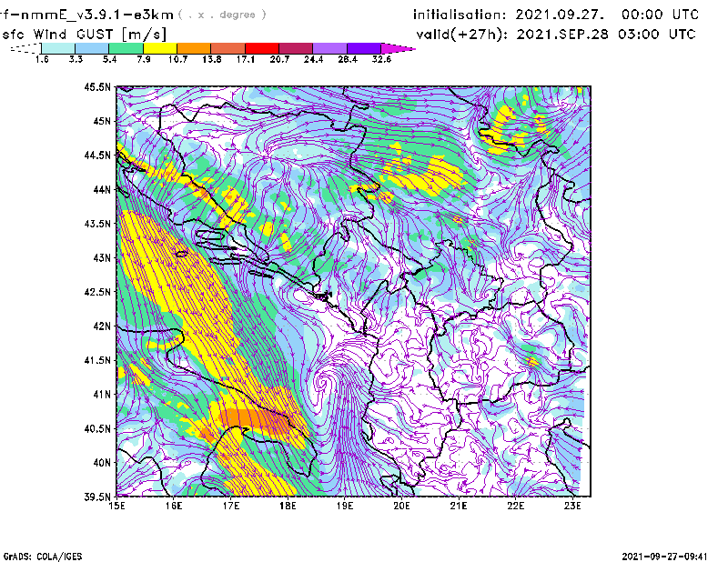728x562 pixels.
Task: Click the 42N latitude label
Action: pyautogui.click(x=102, y=326)
